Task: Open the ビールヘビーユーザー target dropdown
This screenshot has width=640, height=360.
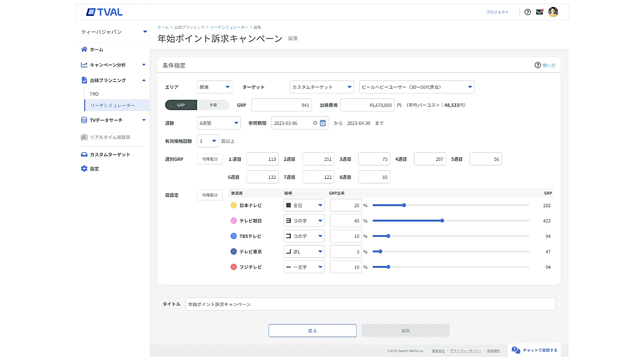Action: coord(417,87)
